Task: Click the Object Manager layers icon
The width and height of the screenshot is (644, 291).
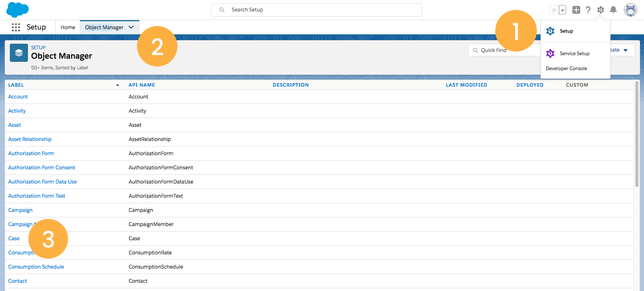Action: pyautogui.click(x=19, y=53)
